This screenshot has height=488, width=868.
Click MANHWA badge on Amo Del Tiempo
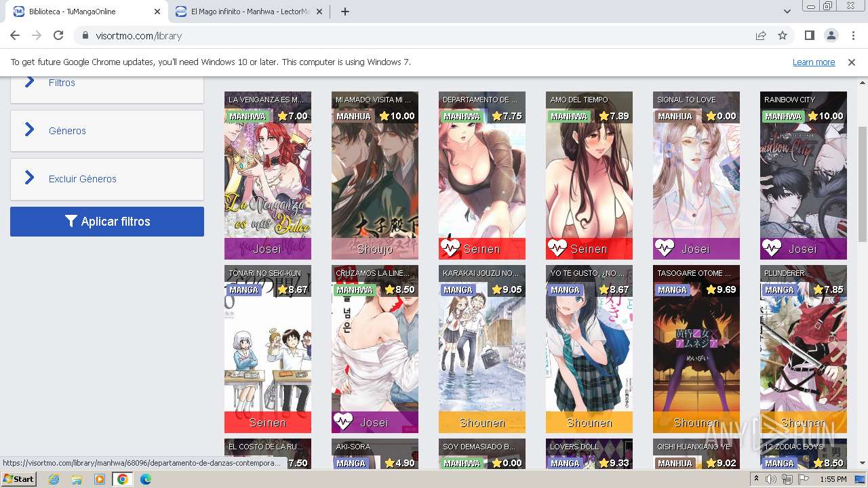click(569, 116)
